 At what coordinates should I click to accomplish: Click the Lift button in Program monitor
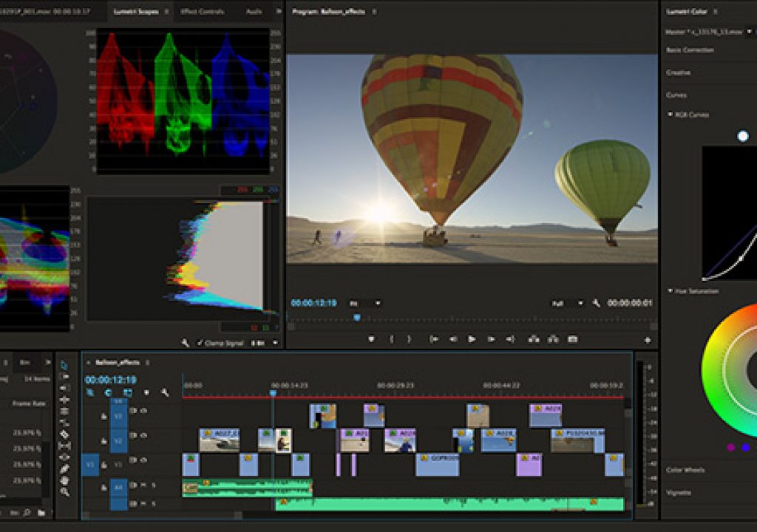tap(534, 339)
